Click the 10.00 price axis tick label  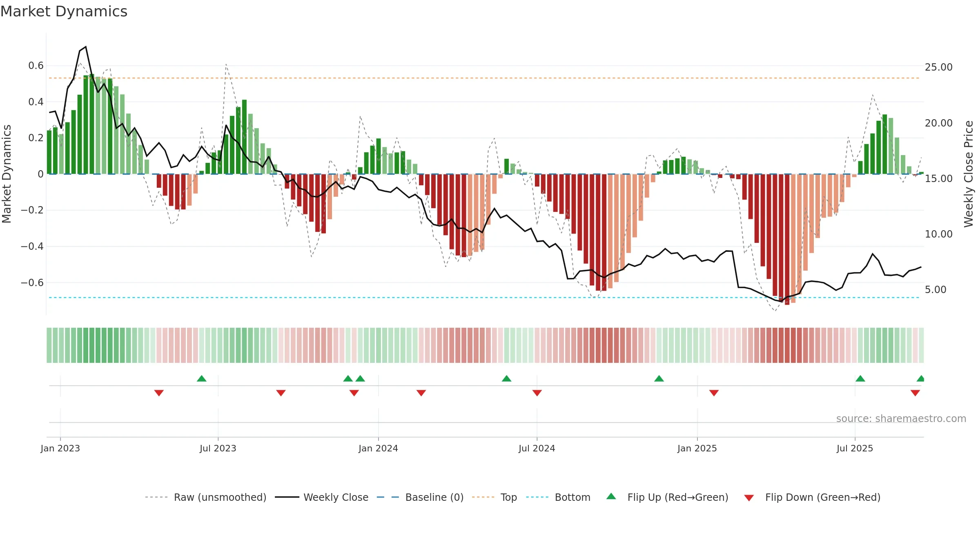pyautogui.click(x=939, y=234)
